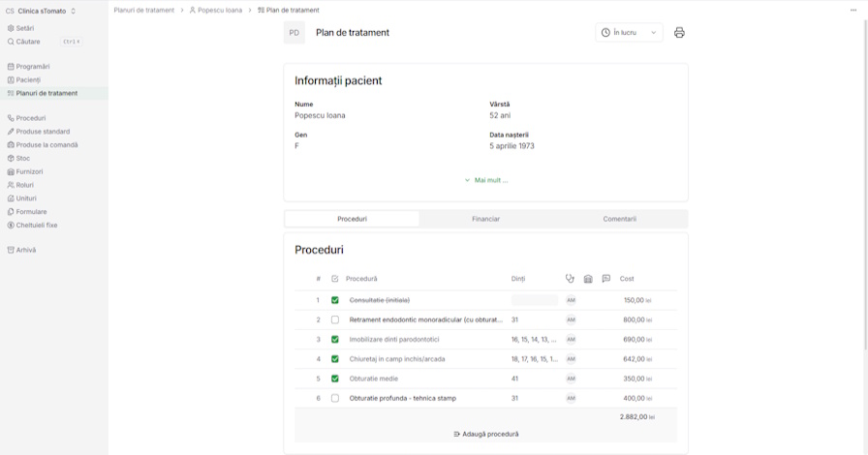Expand Mai mult patient details
Viewport: 868px width, 455px height.
coord(485,180)
